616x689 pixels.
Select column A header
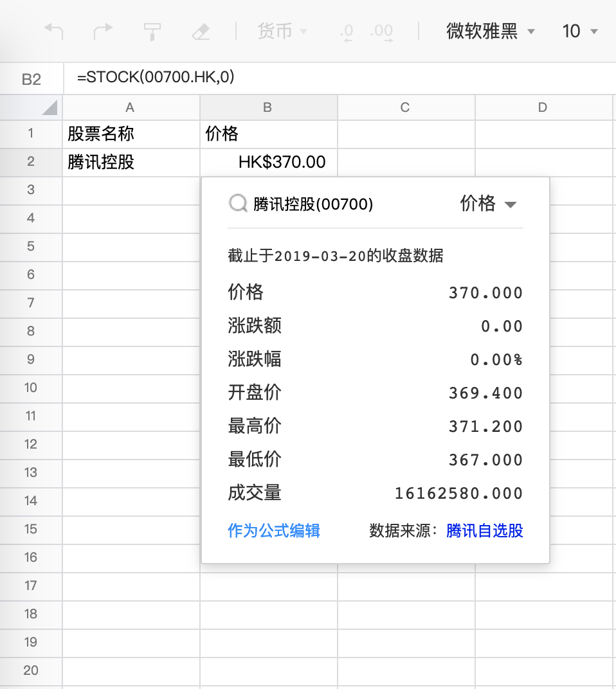[x=131, y=108]
